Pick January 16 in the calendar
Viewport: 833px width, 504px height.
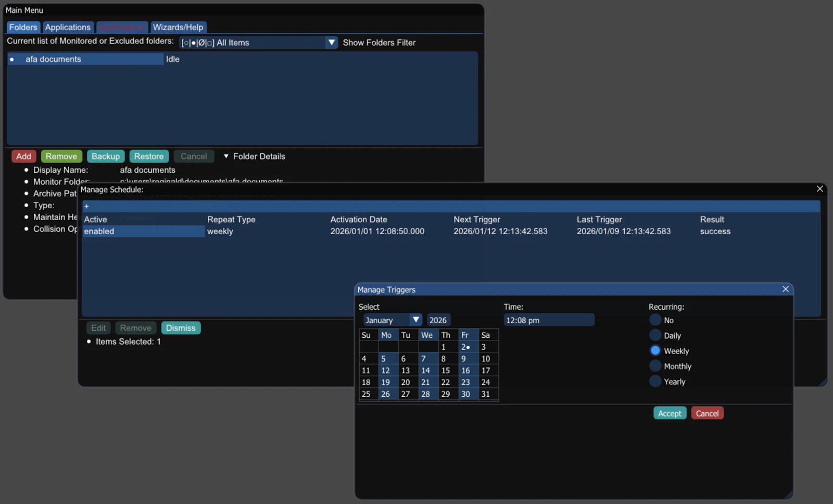pos(469,371)
